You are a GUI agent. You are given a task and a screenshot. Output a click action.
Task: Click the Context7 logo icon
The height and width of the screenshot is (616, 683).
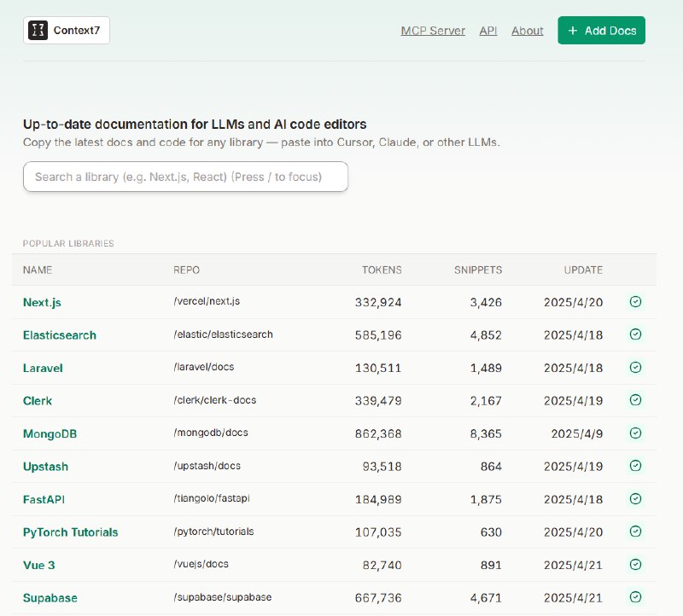[x=38, y=31]
